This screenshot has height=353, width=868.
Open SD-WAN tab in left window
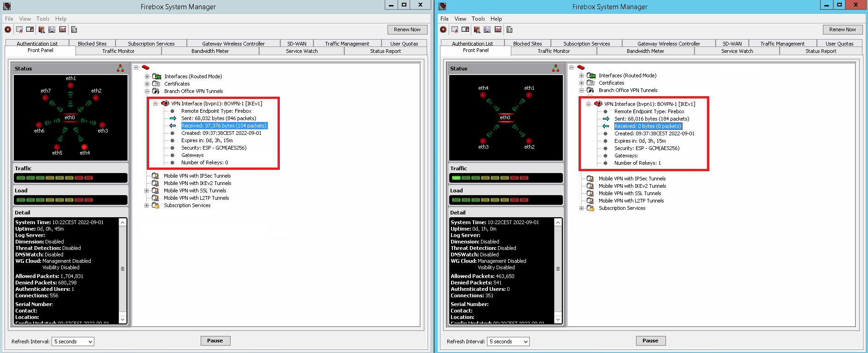tap(297, 44)
